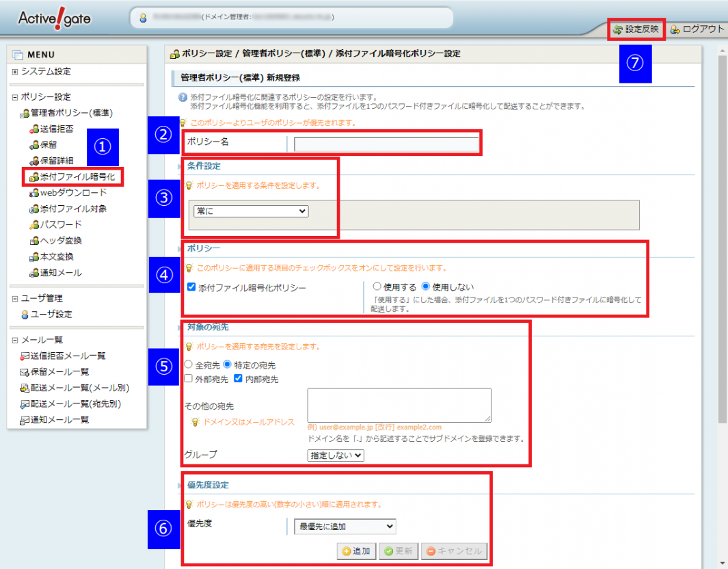This screenshot has width=728, height=569.
Task: Open the 常に condition dropdown
Action: pos(251,211)
